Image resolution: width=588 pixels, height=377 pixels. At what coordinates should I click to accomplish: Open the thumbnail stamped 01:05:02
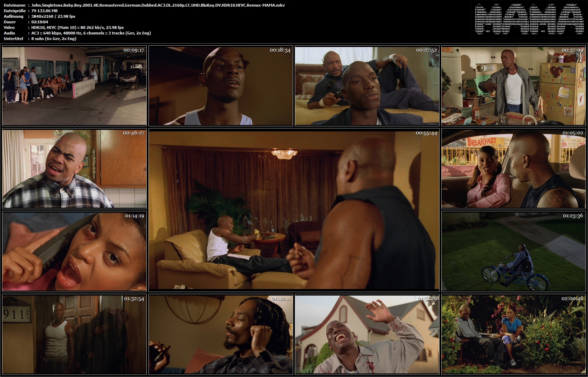click(513, 169)
